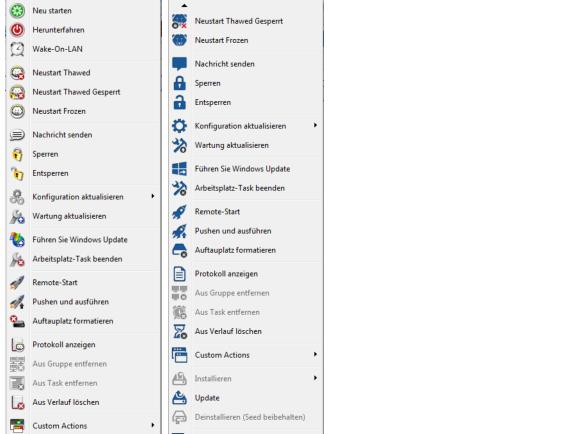Expand Konfiguration aktualisieren arrow beside gray gears icon
This screenshot has height=434, width=572.
tap(153, 196)
